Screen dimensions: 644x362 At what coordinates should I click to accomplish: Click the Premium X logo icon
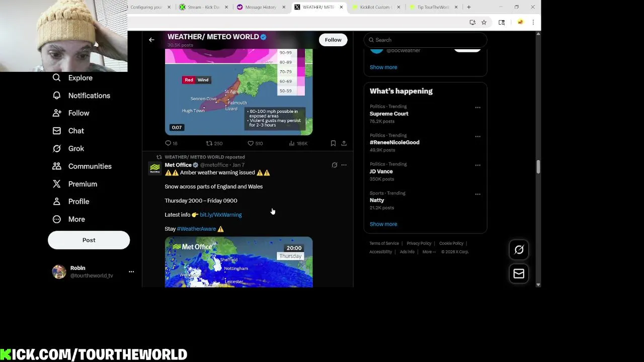(57, 184)
